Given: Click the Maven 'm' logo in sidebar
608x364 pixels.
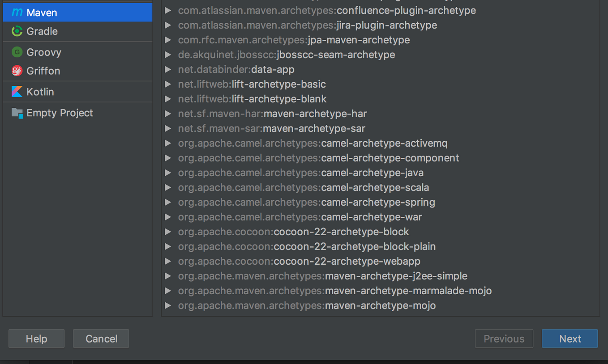Looking at the screenshot, I should [x=17, y=12].
